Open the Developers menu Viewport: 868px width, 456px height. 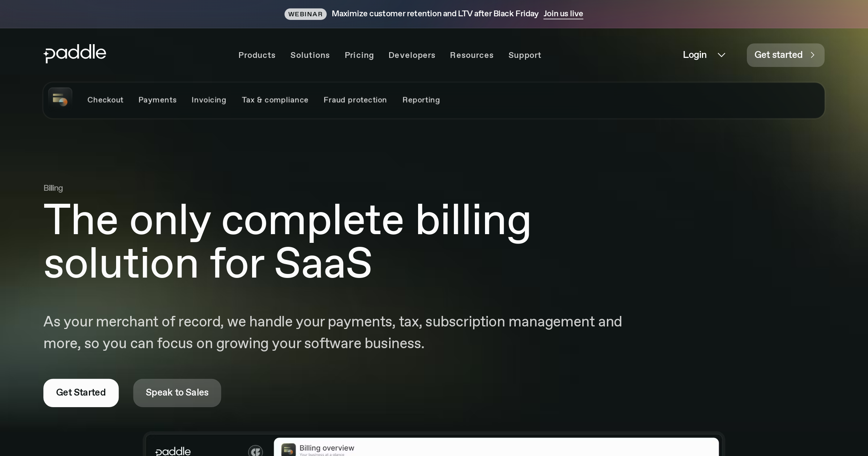pyautogui.click(x=412, y=55)
